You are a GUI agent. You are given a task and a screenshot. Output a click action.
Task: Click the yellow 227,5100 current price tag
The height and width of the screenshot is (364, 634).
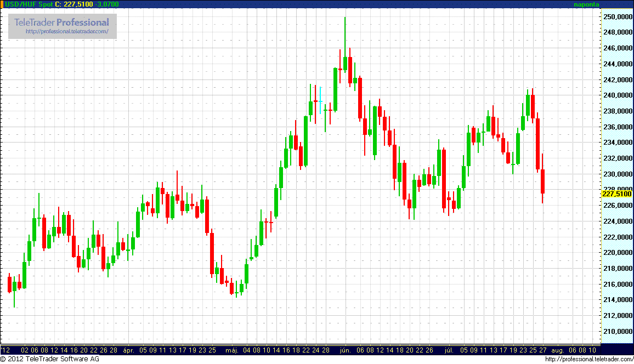pyautogui.click(x=616, y=194)
